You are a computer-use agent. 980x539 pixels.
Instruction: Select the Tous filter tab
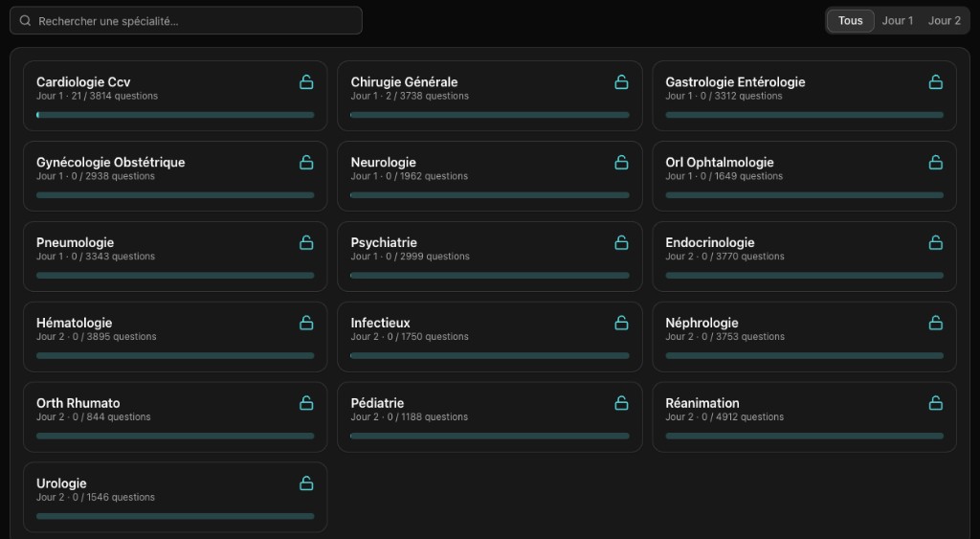point(850,21)
